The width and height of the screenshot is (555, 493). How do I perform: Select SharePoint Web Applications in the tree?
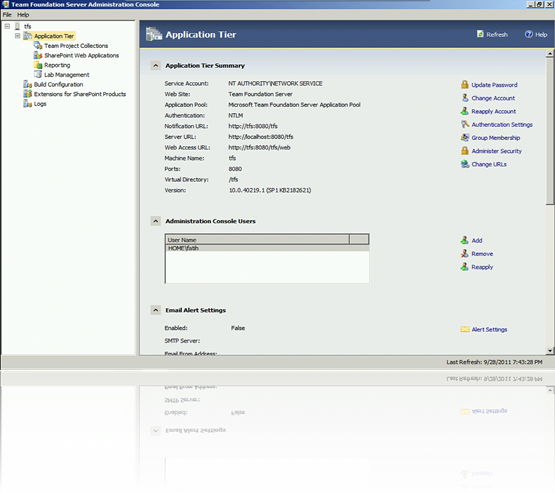81,55
